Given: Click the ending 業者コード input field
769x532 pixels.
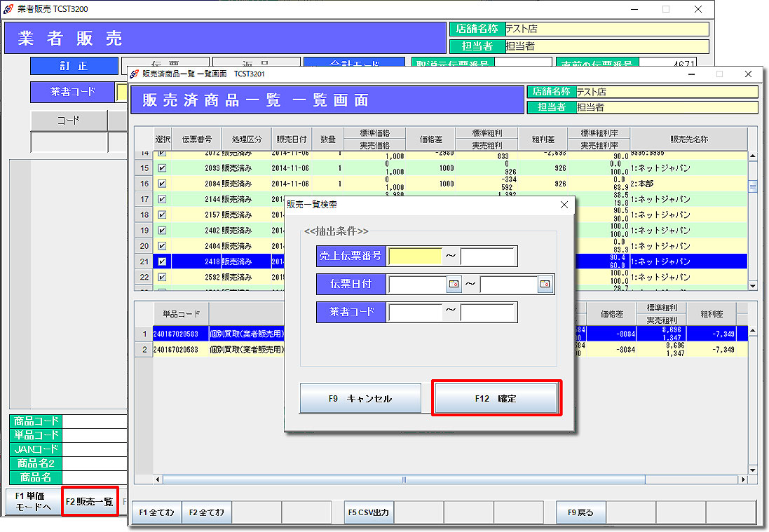Looking at the screenshot, I should (489, 312).
